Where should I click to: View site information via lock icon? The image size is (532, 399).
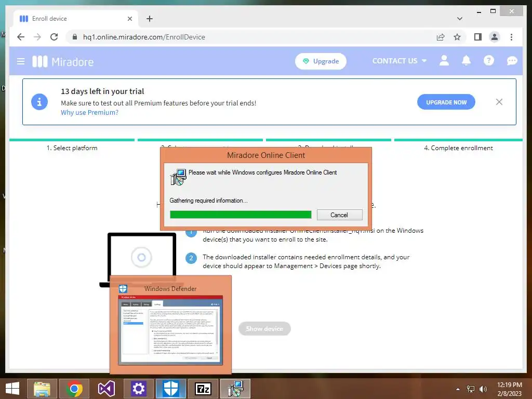75,37
